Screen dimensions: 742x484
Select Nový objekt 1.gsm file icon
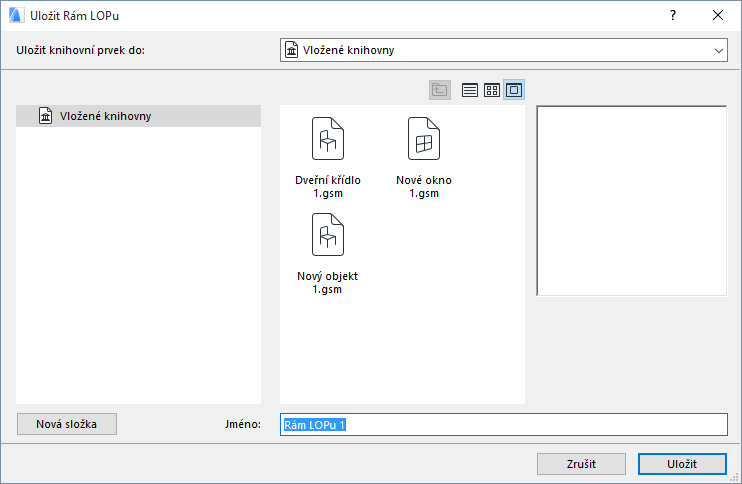[328, 235]
